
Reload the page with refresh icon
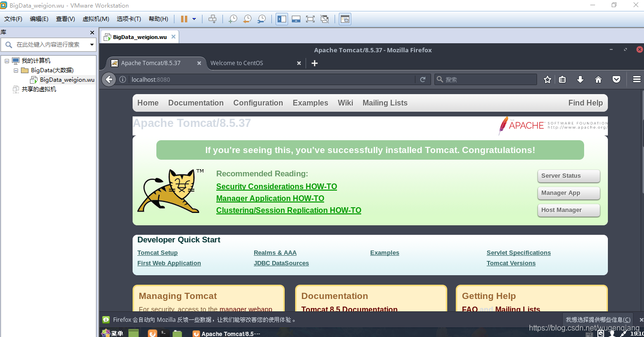[423, 79]
